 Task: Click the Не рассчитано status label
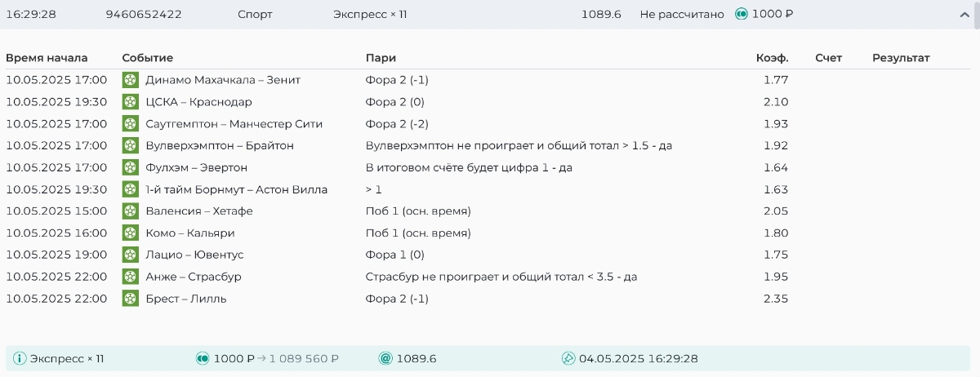[x=682, y=15]
